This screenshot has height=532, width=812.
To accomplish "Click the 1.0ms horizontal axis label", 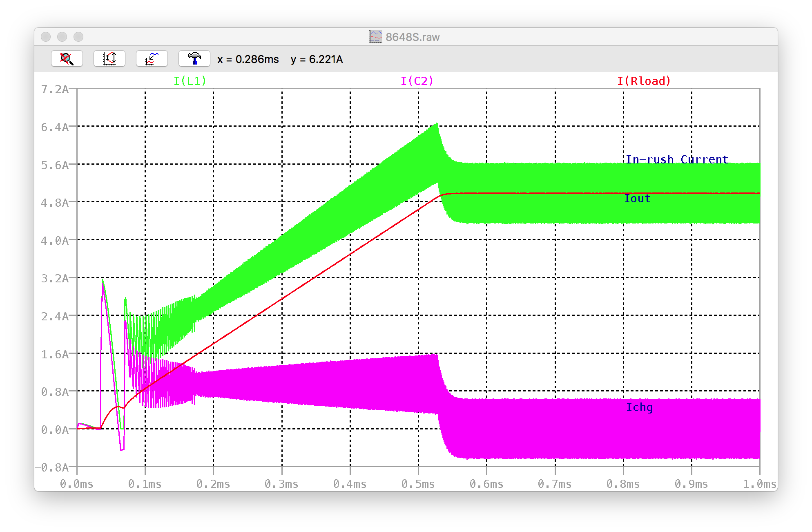I will coord(760,484).
